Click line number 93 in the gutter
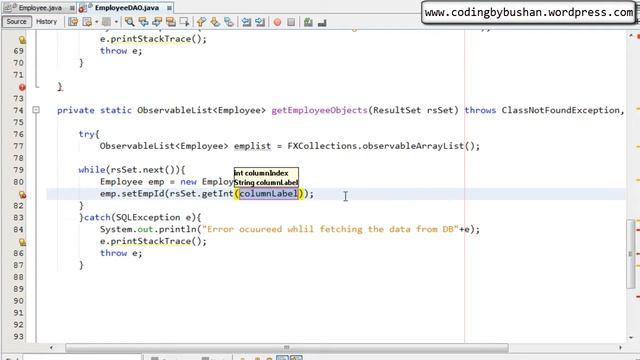The height and width of the screenshot is (360, 640). coord(18,336)
